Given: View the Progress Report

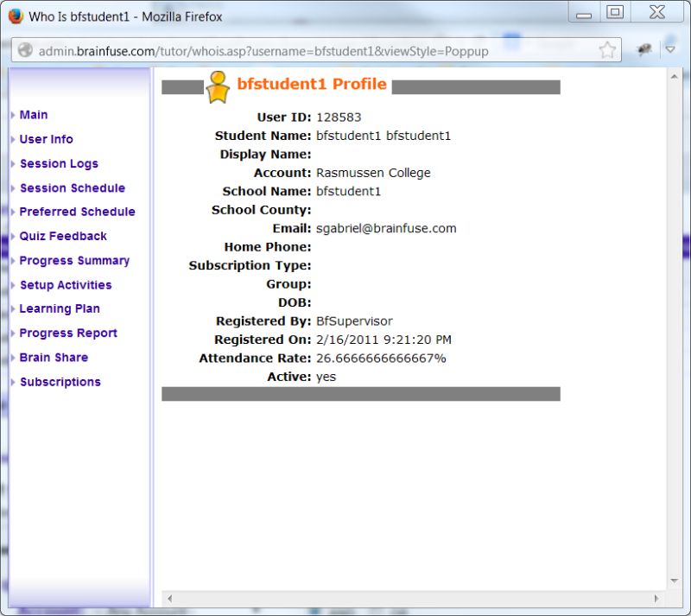Looking at the screenshot, I should coord(68,333).
